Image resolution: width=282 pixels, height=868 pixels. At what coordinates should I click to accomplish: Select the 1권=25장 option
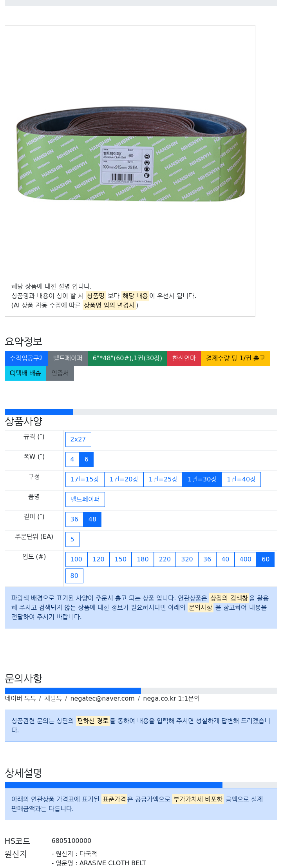point(163,479)
